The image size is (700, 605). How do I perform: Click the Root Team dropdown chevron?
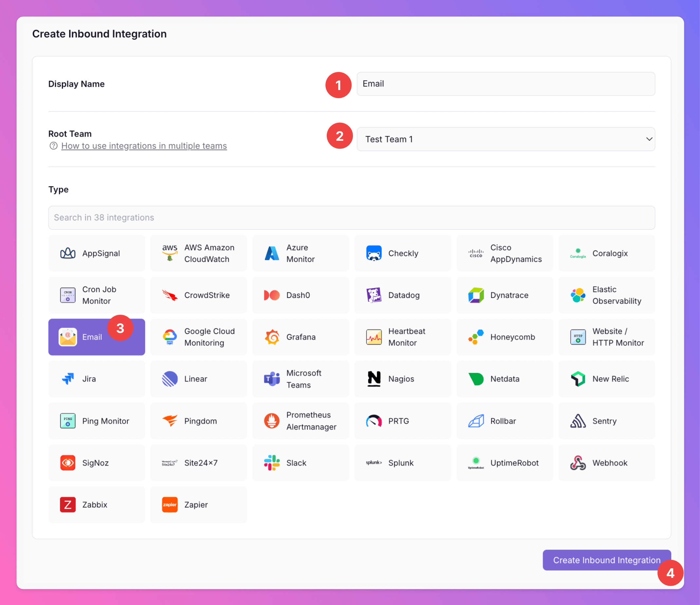click(649, 139)
